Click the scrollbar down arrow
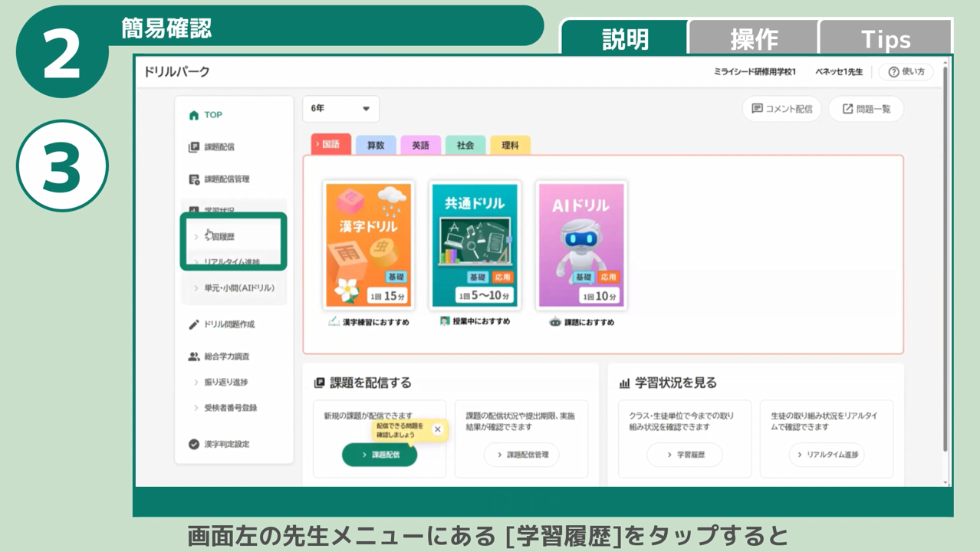 [945, 483]
